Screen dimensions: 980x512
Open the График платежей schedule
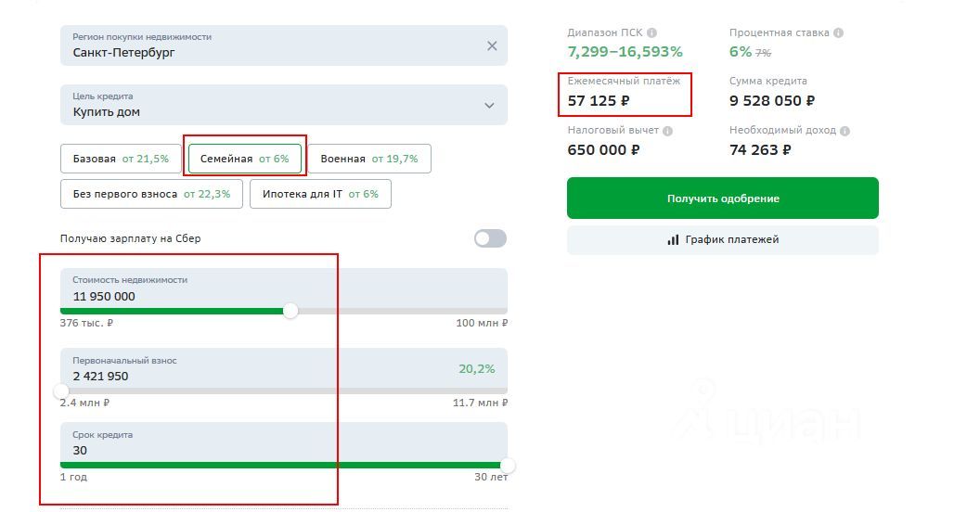(723, 239)
